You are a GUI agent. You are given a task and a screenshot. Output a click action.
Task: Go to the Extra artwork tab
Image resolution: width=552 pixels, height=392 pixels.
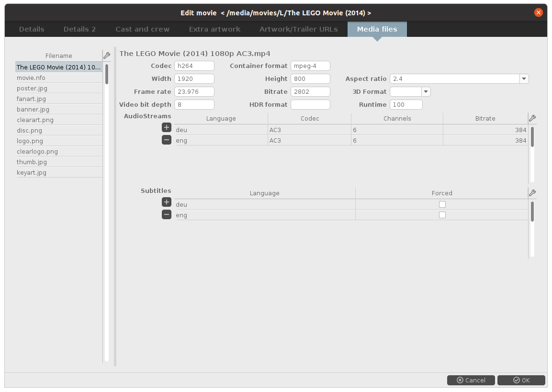pyautogui.click(x=214, y=29)
